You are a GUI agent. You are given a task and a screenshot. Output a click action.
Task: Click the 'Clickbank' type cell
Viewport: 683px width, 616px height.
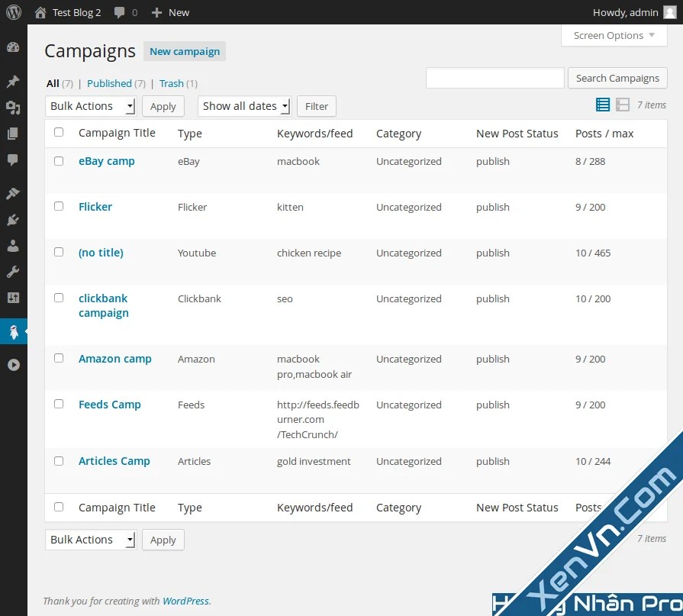(x=199, y=299)
